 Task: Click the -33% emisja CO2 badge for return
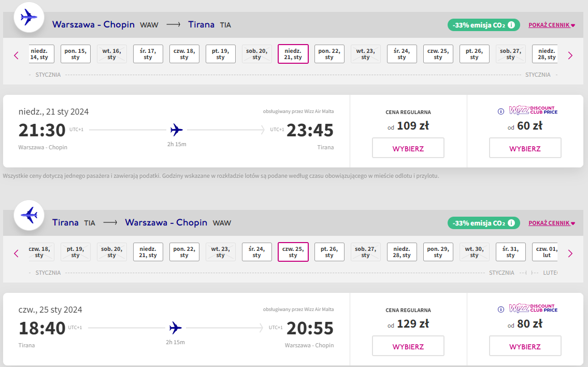pyautogui.click(x=484, y=223)
